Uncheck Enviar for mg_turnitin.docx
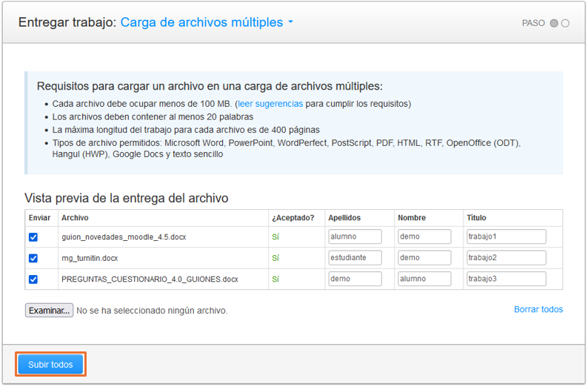Viewport: 588px width, 387px height. (33, 258)
